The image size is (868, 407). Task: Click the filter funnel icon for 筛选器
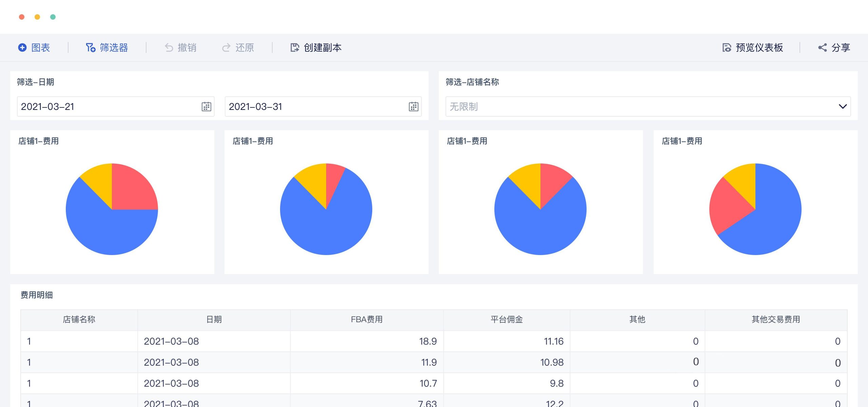(90, 47)
